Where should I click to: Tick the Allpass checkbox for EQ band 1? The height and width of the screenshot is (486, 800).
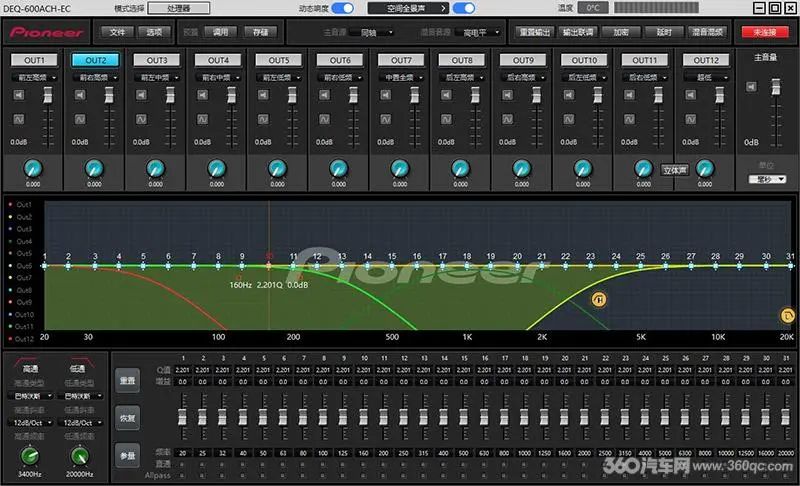[183, 475]
